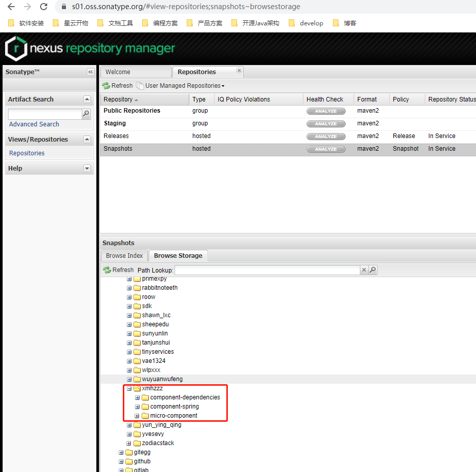Select the Browse Storage tab
Screen dimensions: 476x472
point(178,256)
